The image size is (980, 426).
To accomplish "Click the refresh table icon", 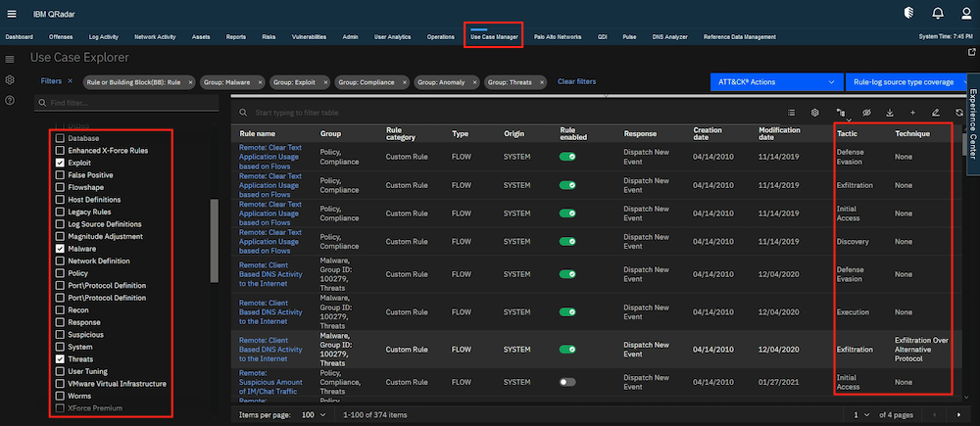I will click(959, 113).
